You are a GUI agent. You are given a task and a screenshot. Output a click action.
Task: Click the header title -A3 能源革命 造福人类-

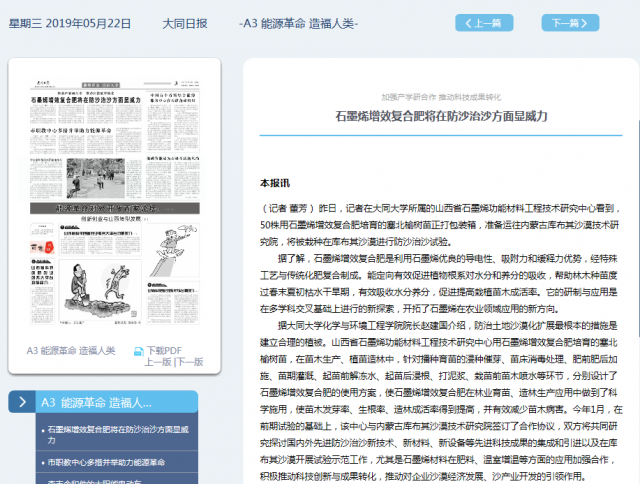click(x=298, y=24)
